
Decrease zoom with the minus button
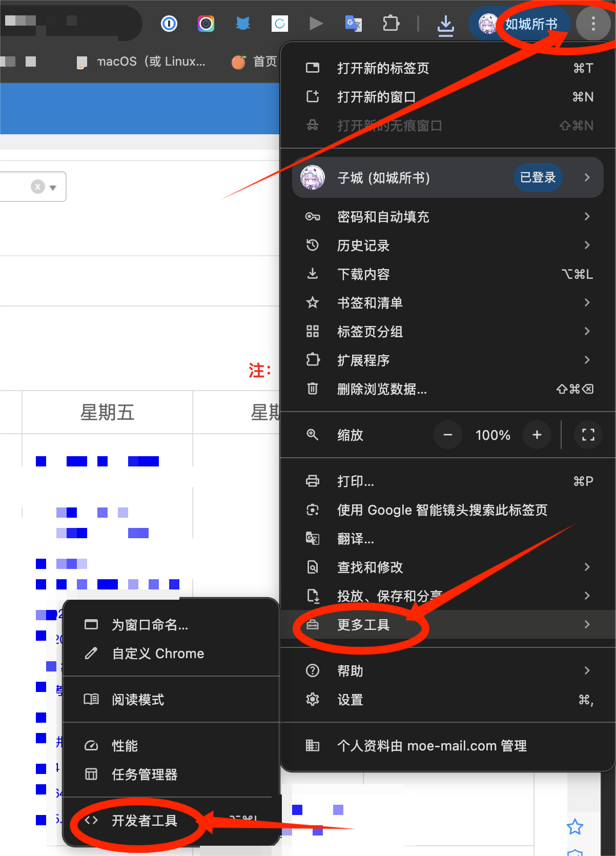447,435
